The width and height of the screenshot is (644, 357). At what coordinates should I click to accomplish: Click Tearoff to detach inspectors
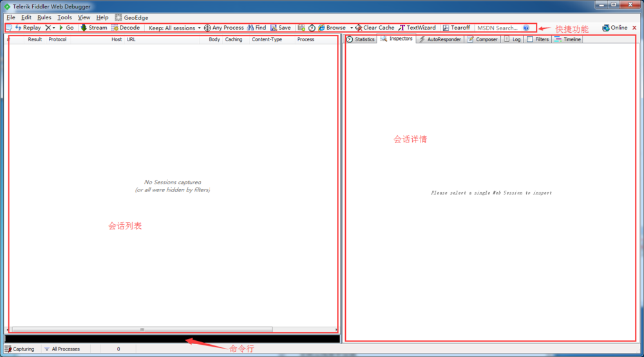coord(456,28)
